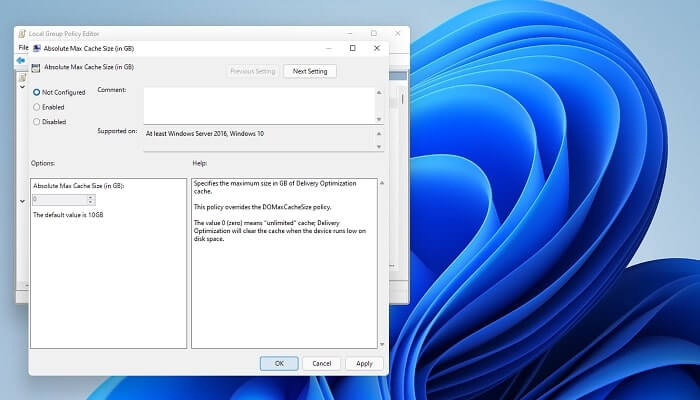
Task: Click the cache size spinner up arrow
Action: pyautogui.click(x=91, y=197)
